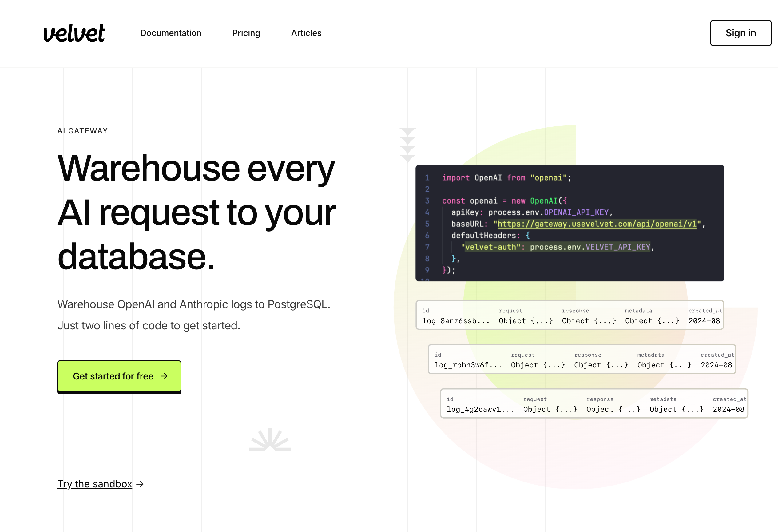Select the log_8anz6ssb row card
778x532 pixels.
(x=569, y=315)
